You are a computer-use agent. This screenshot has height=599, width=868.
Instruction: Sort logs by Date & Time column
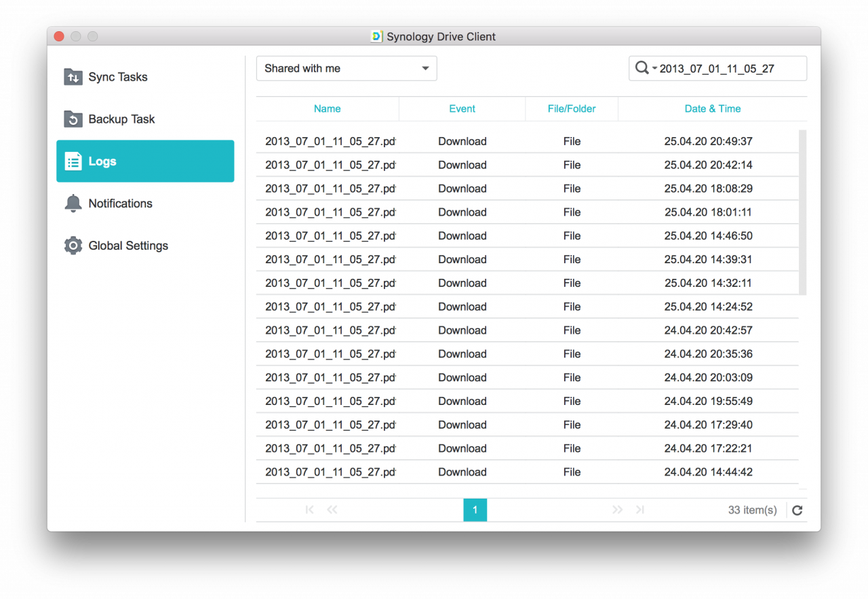[712, 109]
